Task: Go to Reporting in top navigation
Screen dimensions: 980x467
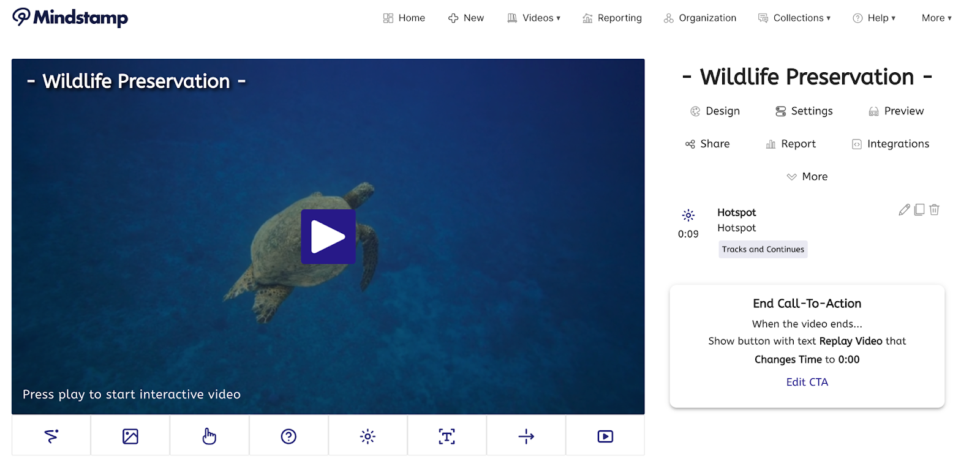Action: tap(612, 18)
